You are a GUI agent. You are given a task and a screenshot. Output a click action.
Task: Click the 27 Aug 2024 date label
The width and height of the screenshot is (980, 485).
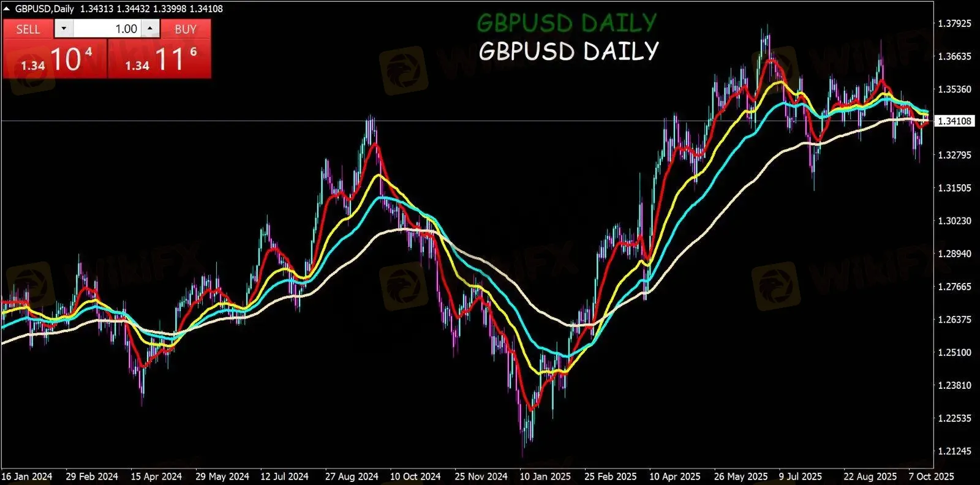(x=352, y=476)
